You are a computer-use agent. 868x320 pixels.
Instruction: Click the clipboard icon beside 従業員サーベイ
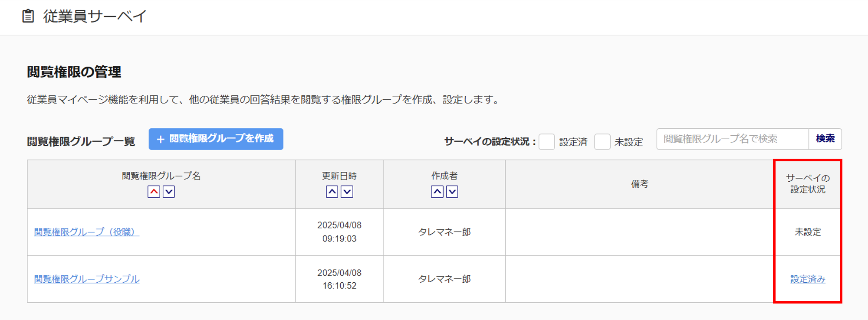(x=28, y=16)
